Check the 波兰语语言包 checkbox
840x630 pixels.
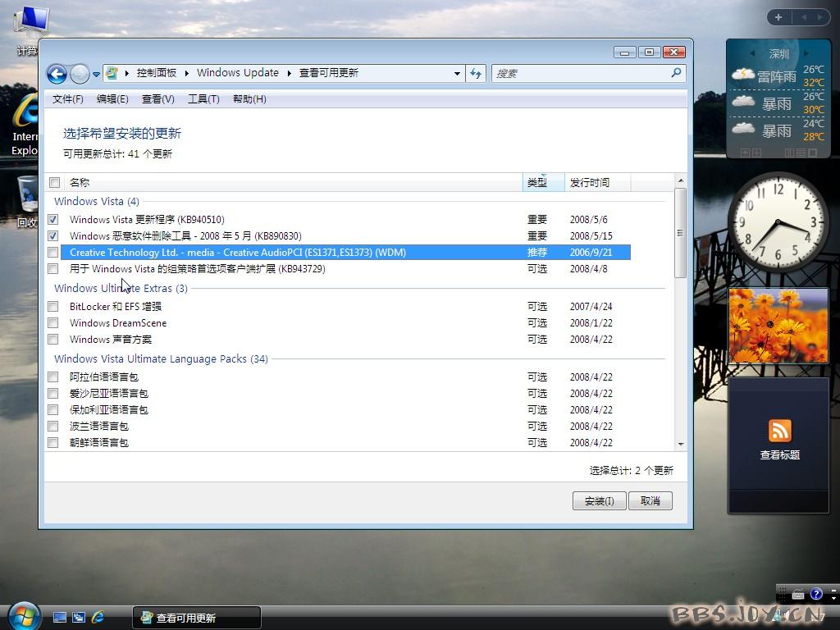tap(53, 427)
